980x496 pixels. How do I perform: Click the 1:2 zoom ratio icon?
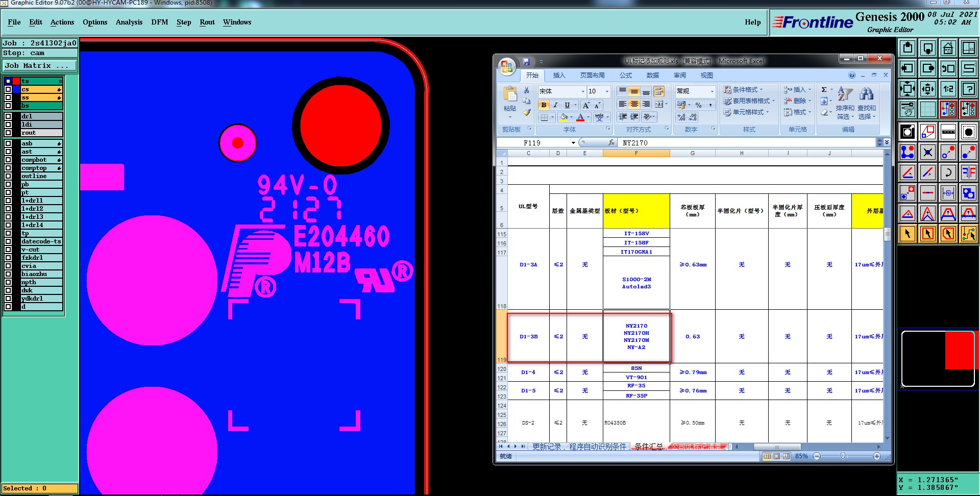click(948, 89)
